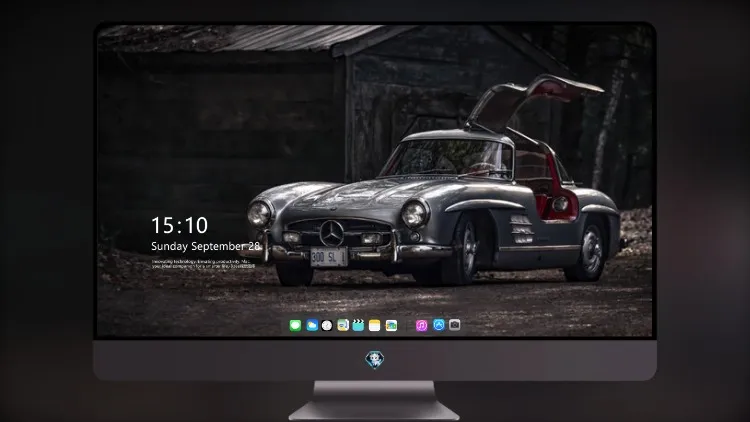
Task: Open the Maps app icon in the dock
Action: pos(343,325)
